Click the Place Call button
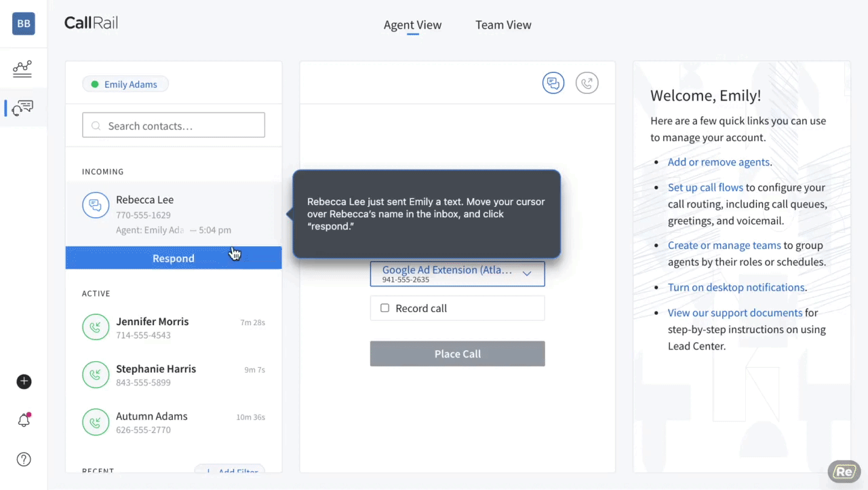This screenshot has width=868, height=490. pyautogui.click(x=457, y=354)
